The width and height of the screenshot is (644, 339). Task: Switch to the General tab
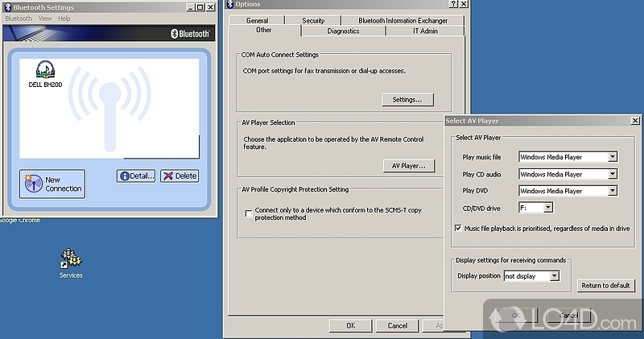pos(257,20)
